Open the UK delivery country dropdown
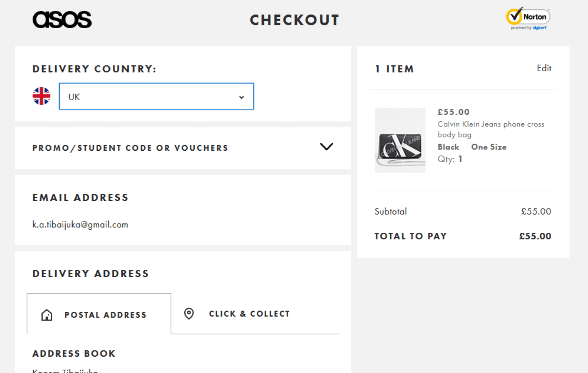This screenshot has width=588, height=373. coord(156,96)
